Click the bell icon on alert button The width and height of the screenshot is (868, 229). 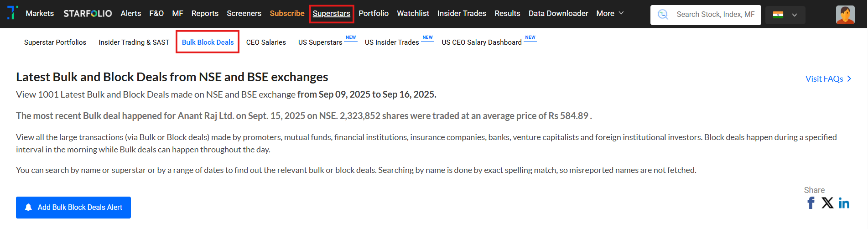[x=28, y=208]
